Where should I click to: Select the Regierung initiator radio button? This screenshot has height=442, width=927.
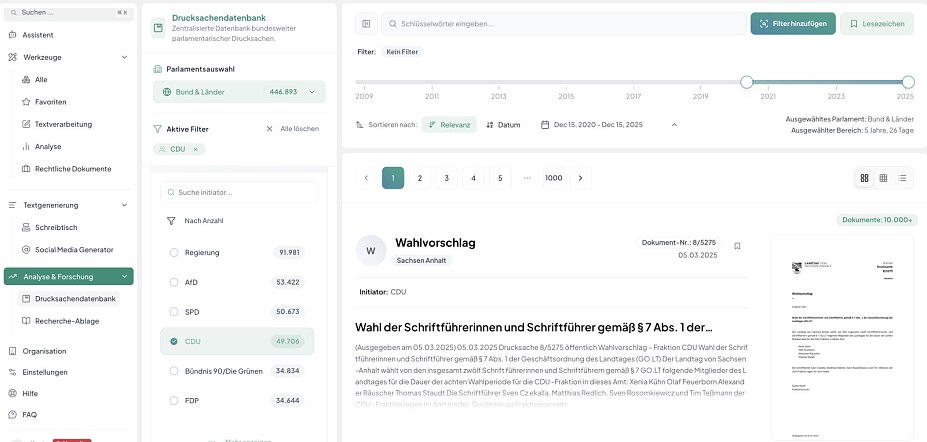click(174, 253)
